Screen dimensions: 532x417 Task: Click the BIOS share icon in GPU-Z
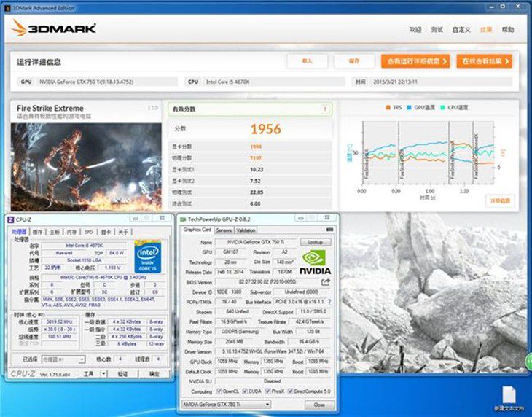[x=326, y=281]
